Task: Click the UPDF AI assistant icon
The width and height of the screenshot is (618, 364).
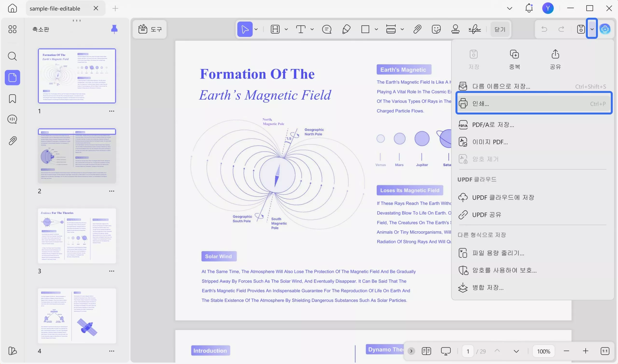Action: [x=605, y=29]
